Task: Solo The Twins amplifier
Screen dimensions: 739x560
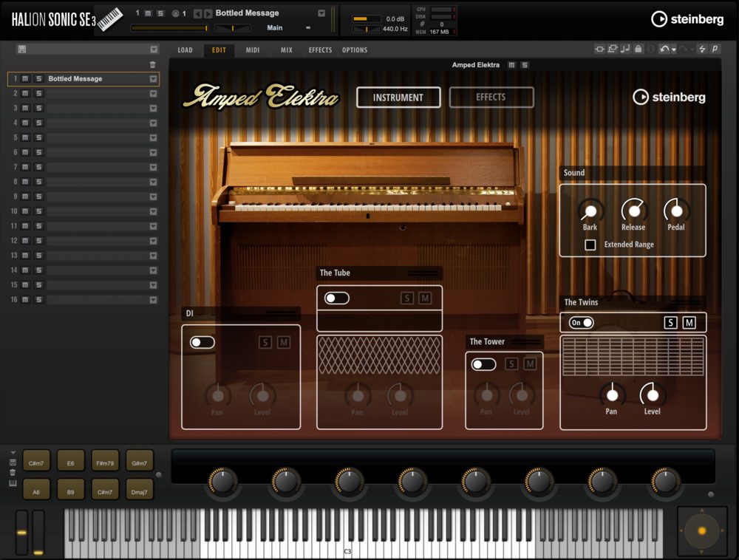Action: point(671,323)
